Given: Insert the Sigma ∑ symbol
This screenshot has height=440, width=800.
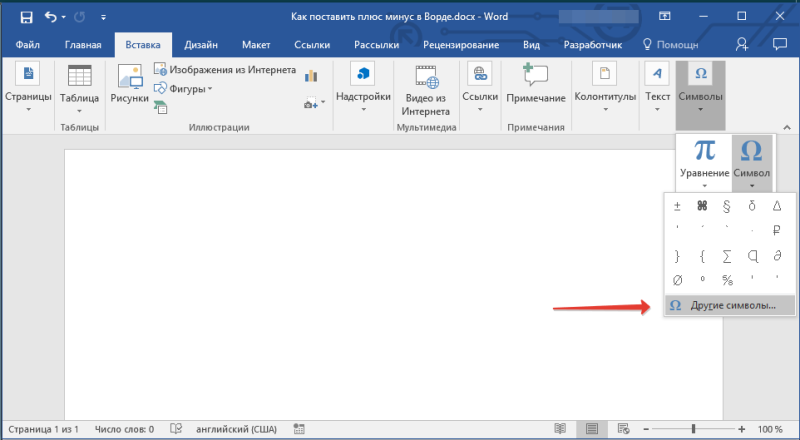Looking at the screenshot, I should [727, 256].
